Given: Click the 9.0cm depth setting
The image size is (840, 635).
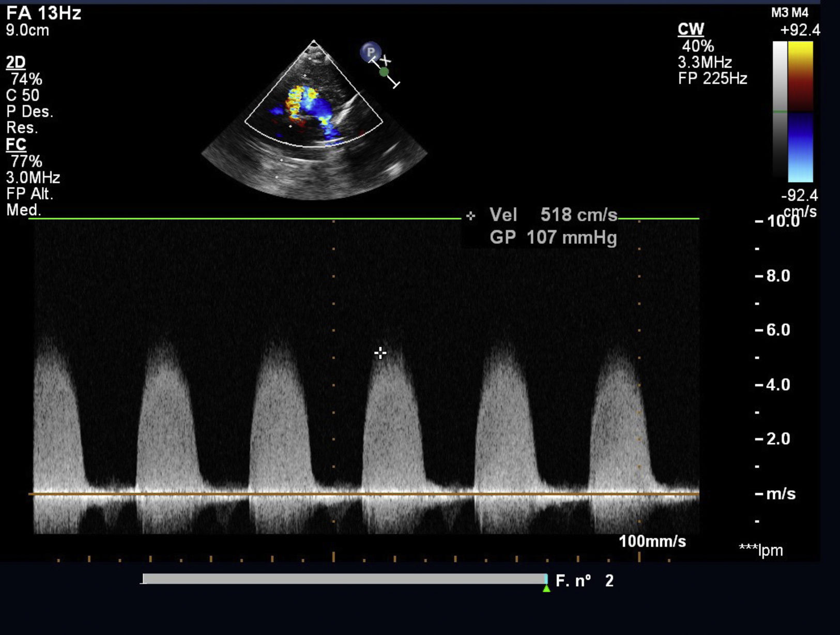Looking at the screenshot, I should [x=27, y=31].
